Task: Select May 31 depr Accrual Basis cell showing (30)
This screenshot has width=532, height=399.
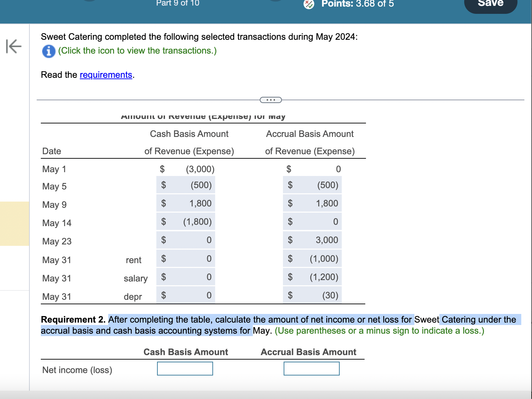Action: (x=312, y=295)
